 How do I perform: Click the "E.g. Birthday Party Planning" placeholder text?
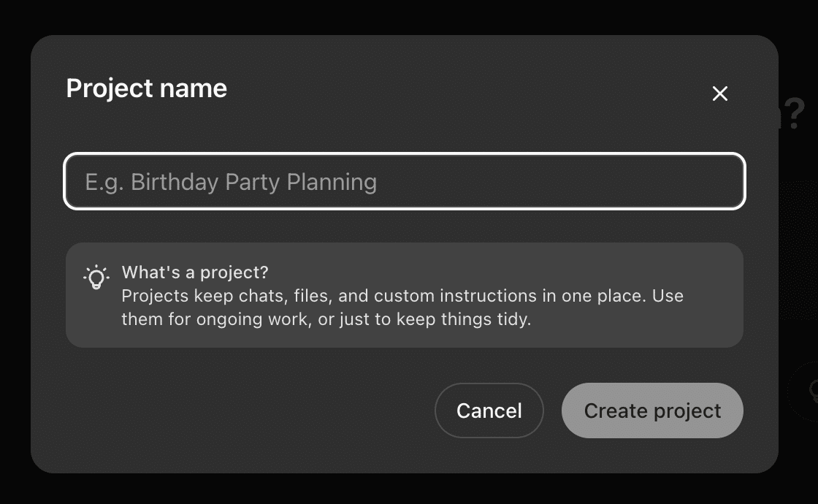[231, 182]
